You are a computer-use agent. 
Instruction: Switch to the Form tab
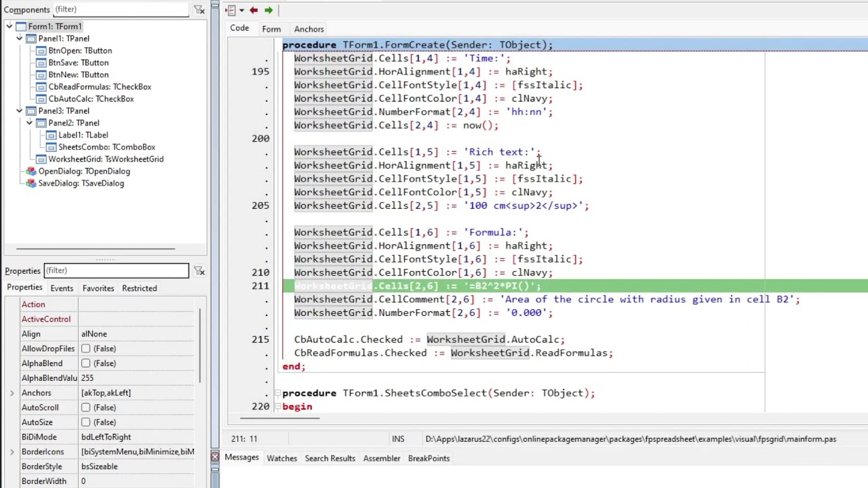click(x=271, y=29)
